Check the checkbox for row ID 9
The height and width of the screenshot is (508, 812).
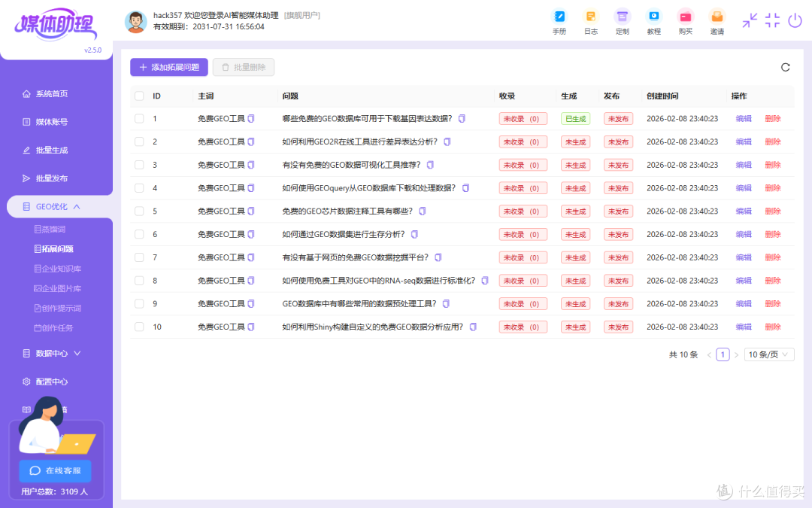(x=139, y=304)
